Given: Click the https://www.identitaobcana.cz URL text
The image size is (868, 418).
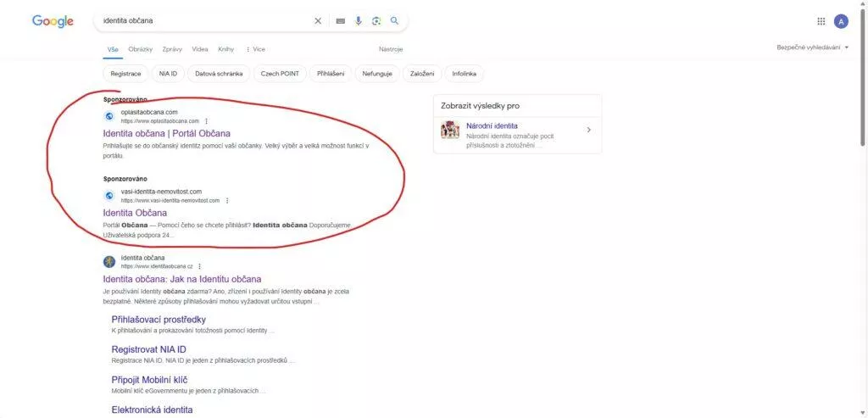Looking at the screenshot, I should (157, 266).
